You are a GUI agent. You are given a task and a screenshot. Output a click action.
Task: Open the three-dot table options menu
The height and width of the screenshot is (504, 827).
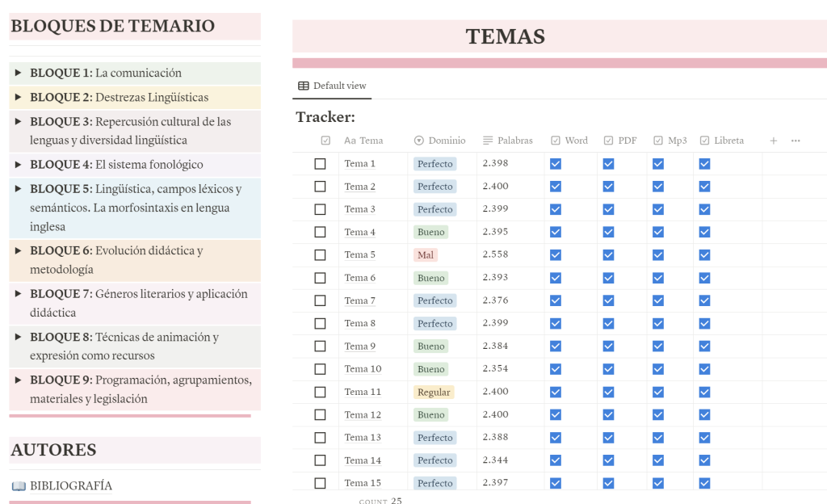796,141
